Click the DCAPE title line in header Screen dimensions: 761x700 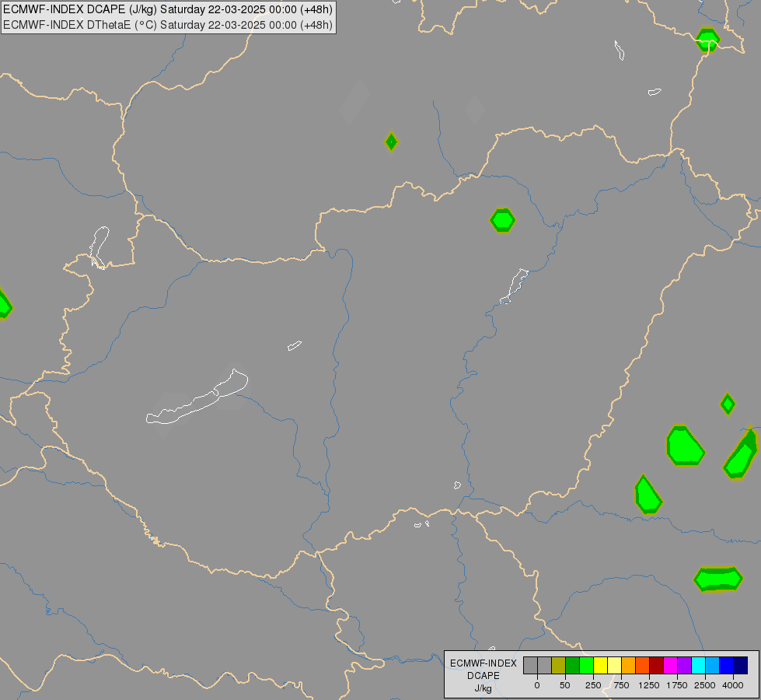pyautogui.click(x=168, y=9)
